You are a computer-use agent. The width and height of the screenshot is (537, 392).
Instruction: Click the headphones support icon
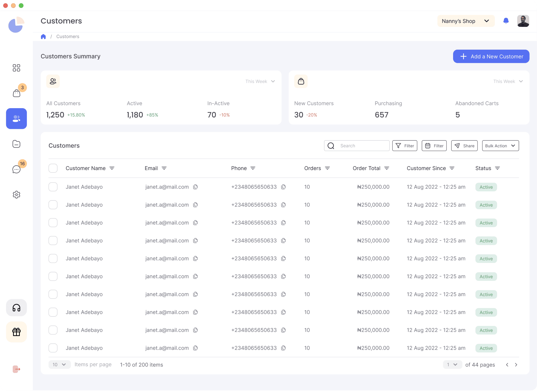coord(16,308)
